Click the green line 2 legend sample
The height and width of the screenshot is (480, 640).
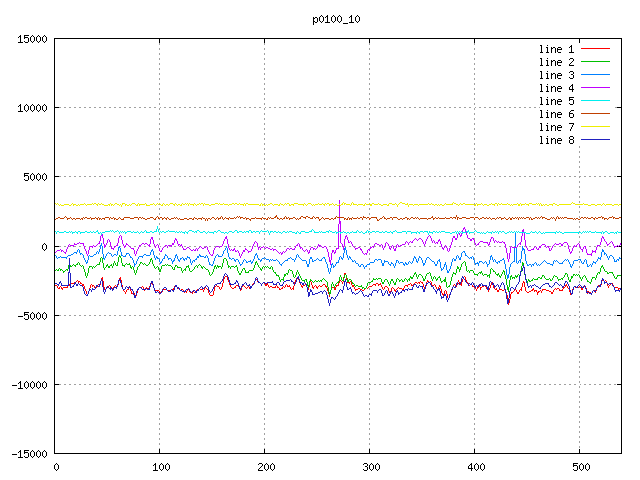(x=596, y=62)
